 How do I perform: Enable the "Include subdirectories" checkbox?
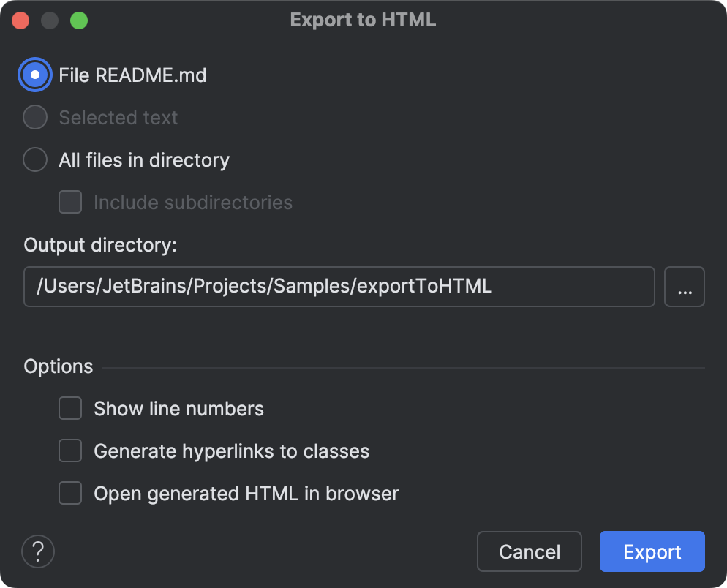pyautogui.click(x=70, y=203)
